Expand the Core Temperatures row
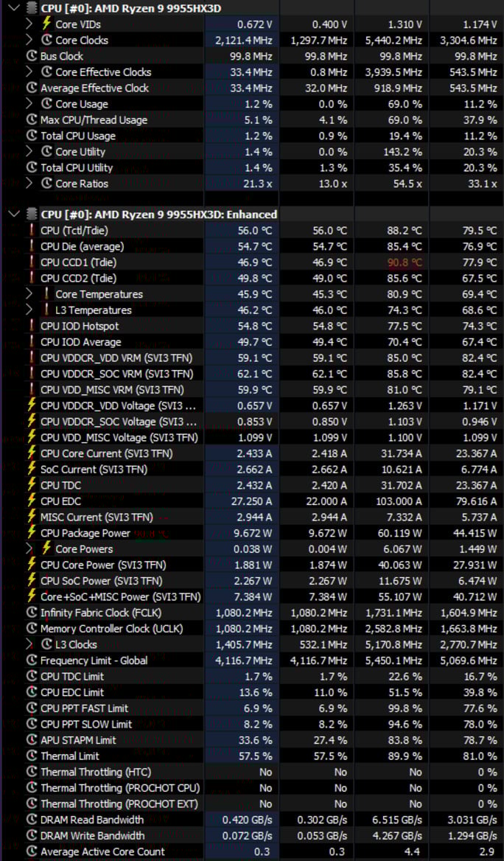Viewport: 504px width, 861px height. click(x=29, y=294)
